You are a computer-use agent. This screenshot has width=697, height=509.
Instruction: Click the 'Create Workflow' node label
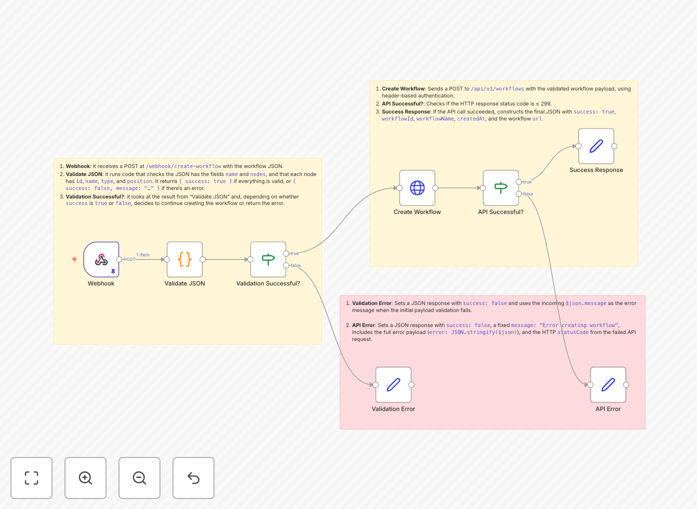(417, 212)
